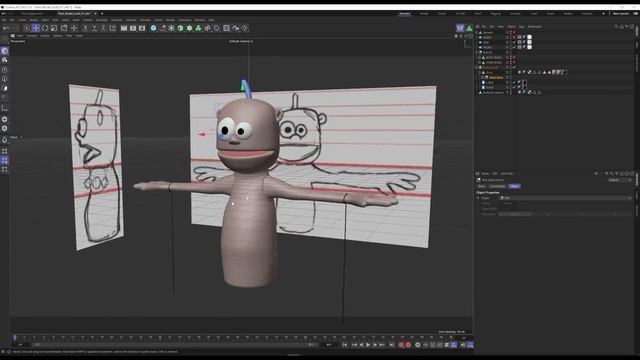Toggle the X axis lock
This screenshot has width=640, height=360.
pos(85,28)
